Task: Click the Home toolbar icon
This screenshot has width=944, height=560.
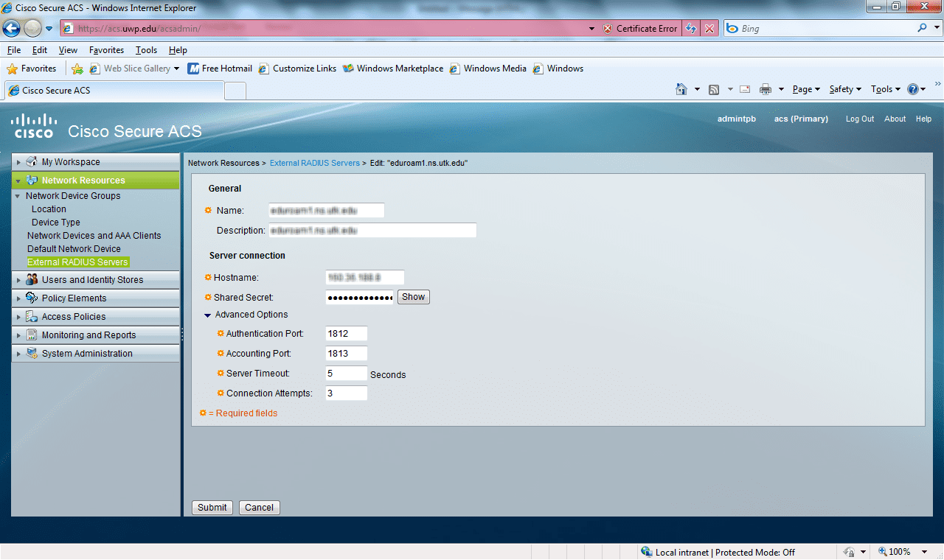Action: coord(681,89)
